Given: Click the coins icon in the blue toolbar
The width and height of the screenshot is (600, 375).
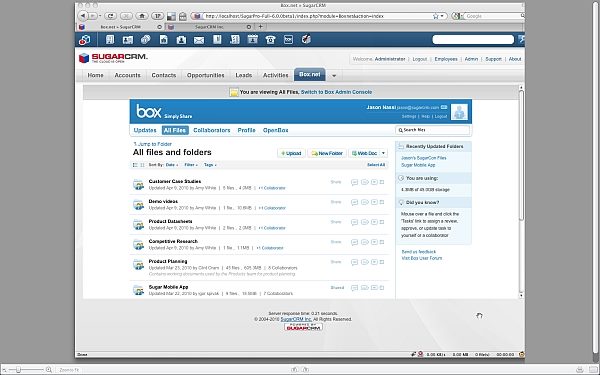Looking at the screenshot, I should [x=145, y=39].
